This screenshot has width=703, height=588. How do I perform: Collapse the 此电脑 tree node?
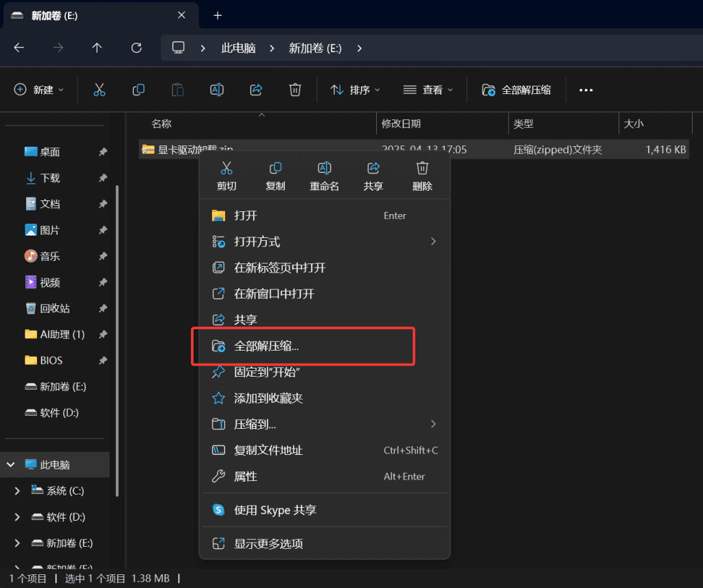pyautogui.click(x=11, y=465)
